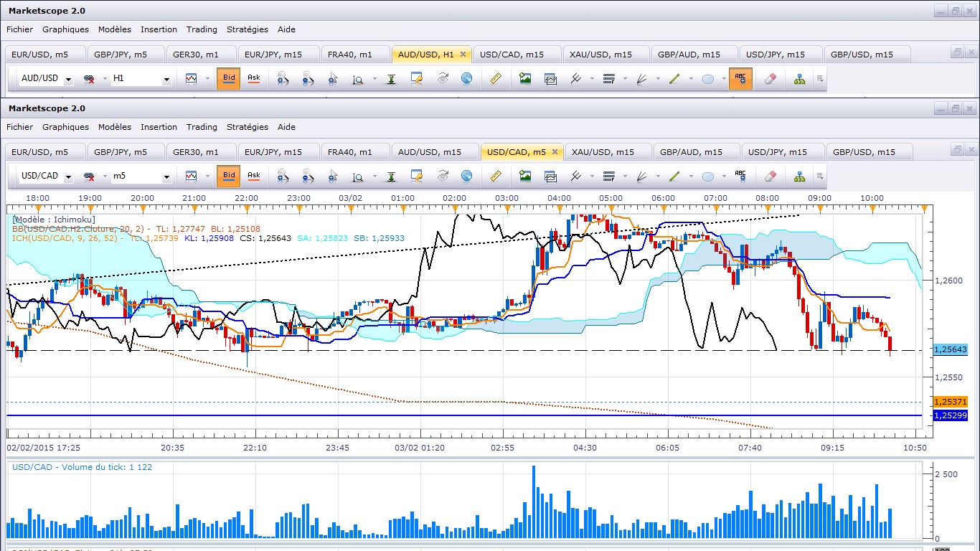Screen dimensions: 980x551
Task: Click the 1,25643 price label on the axis
Action: click(x=951, y=349)
